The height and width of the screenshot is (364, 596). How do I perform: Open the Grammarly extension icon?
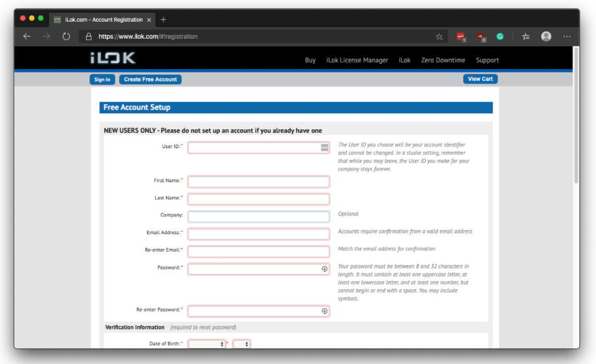pyautogui.click(x=500, y=36)
